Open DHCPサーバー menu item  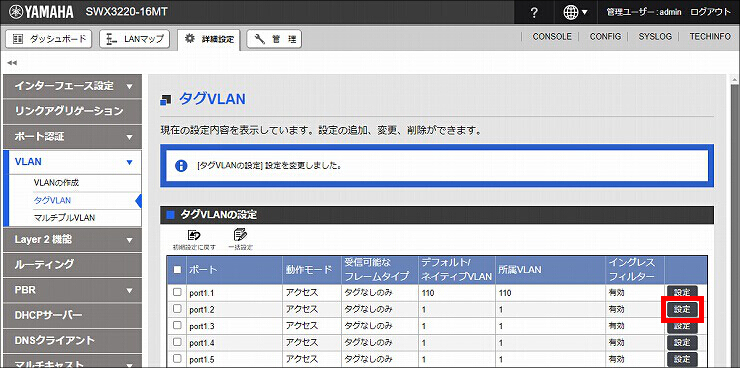coord(72,315)
